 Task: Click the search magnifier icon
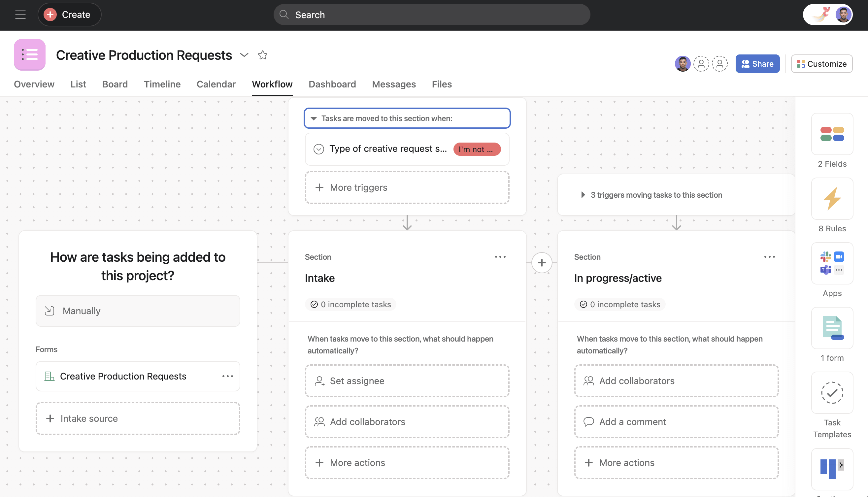(x=284, y=15)
